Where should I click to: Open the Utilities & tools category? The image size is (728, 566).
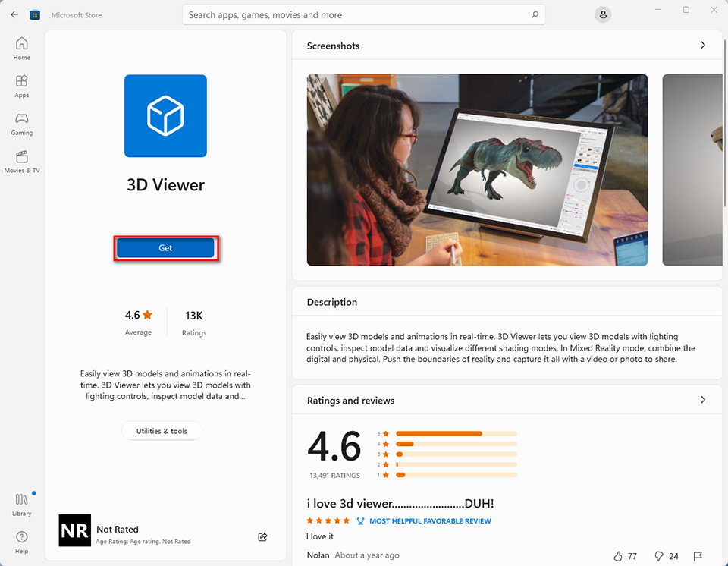[162, 431]
